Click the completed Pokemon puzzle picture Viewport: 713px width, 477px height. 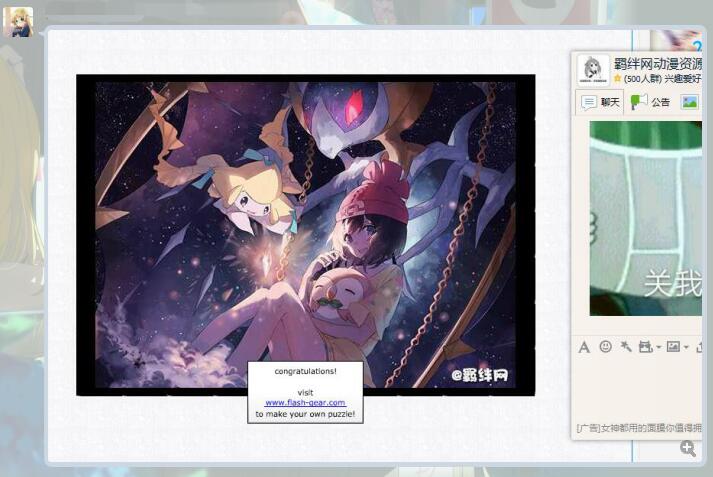pyautogui.click(x=306, y=235)
